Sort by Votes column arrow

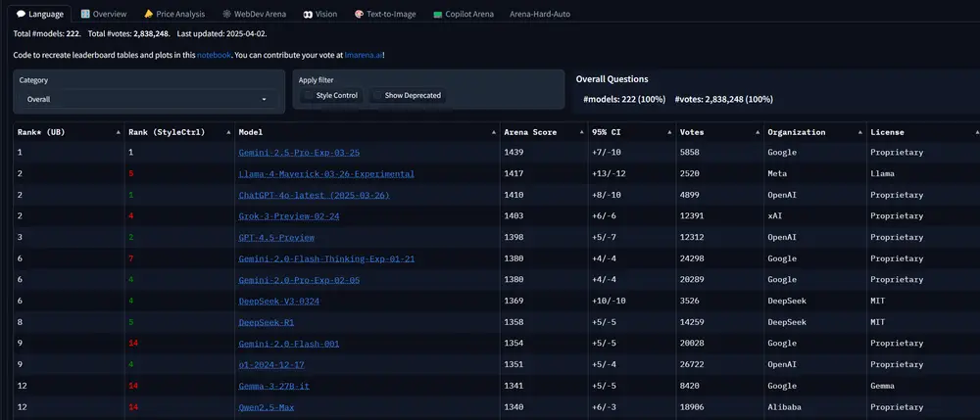pyautogui.click(x=759, y=132)
